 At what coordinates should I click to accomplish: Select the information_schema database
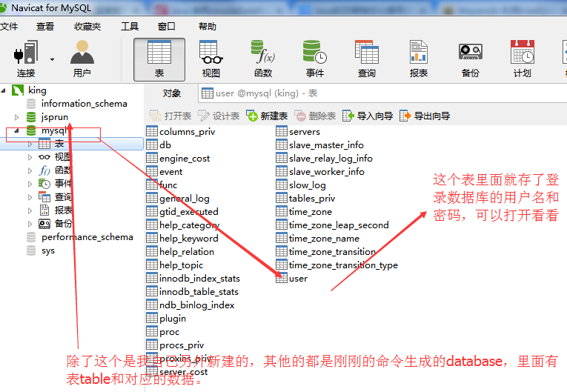pos(76,104)
